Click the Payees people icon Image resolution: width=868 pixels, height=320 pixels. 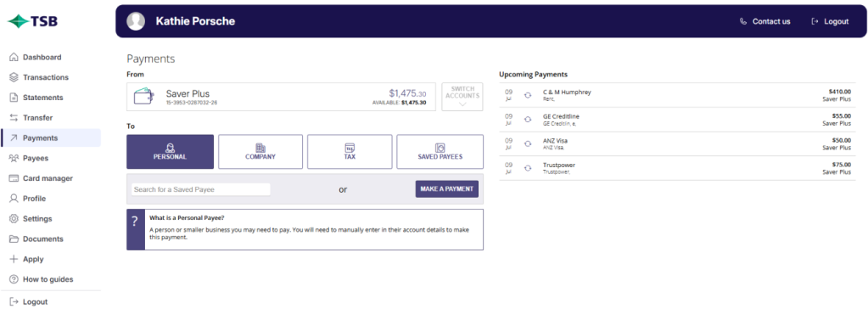(x=14, y=159)
